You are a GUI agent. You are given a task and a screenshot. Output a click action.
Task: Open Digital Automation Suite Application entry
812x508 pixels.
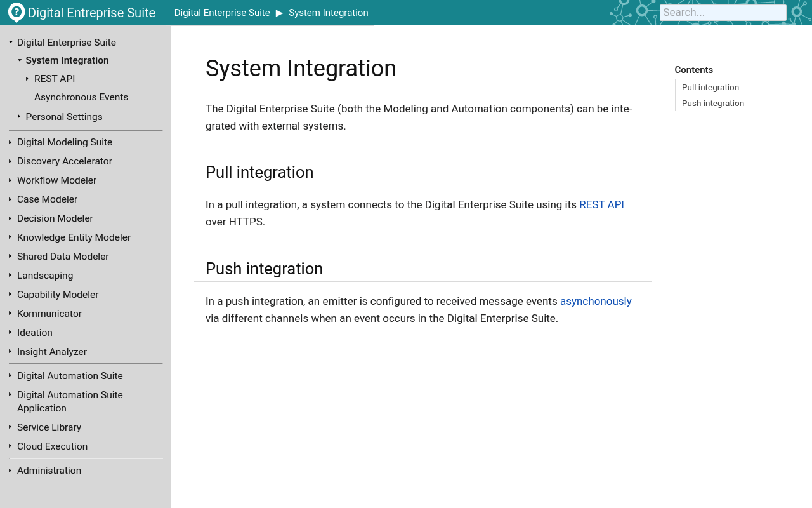coord(70,401)
